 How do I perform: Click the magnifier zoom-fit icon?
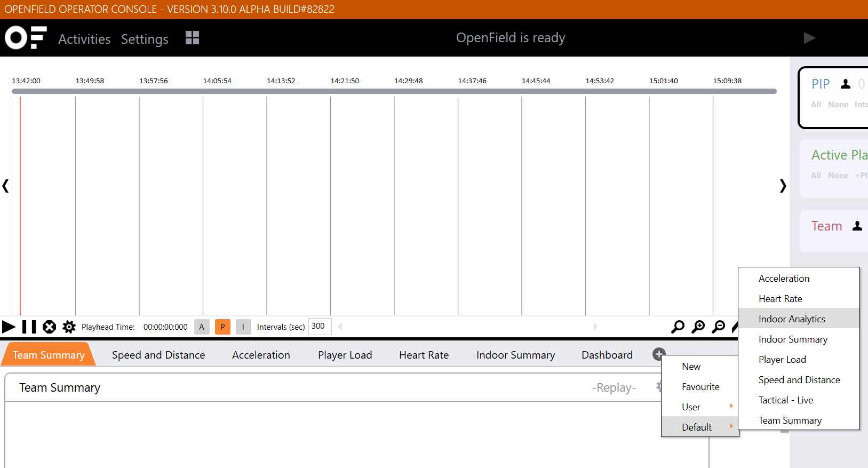click(x=678, y=327)
